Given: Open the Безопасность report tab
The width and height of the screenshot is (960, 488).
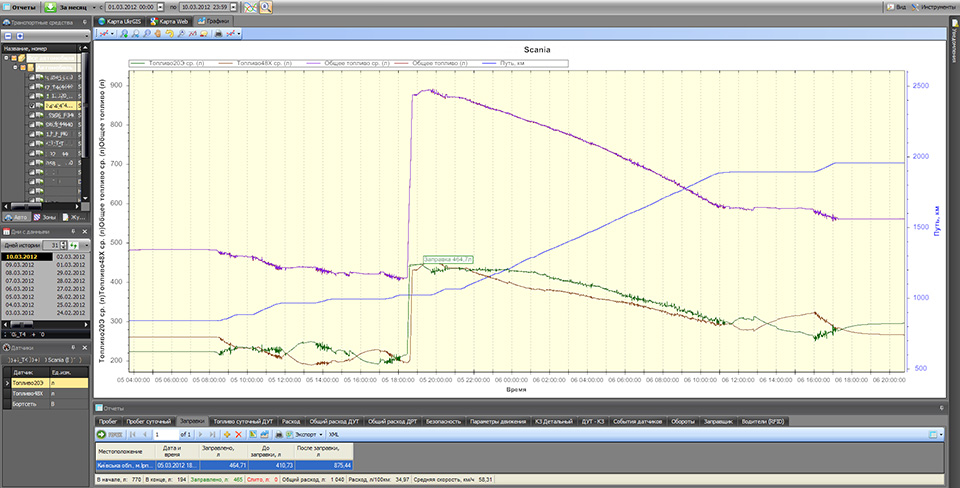Looking at the screenshot, I should click(443, 421).
